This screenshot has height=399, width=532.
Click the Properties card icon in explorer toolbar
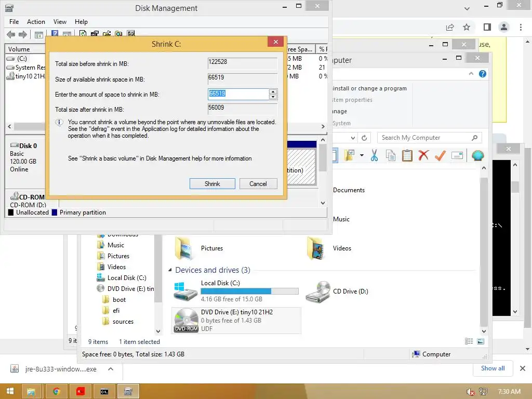457,155
